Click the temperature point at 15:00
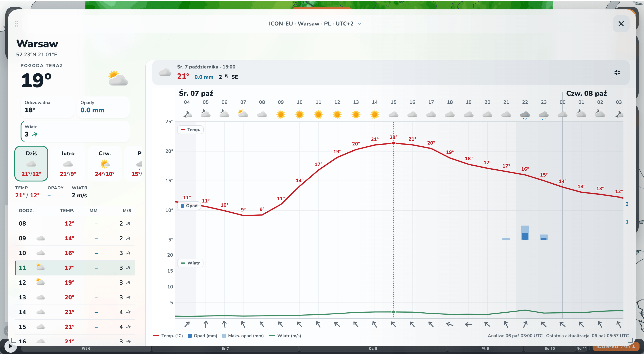Screen dimensions: 644x354 click(394, 143)
